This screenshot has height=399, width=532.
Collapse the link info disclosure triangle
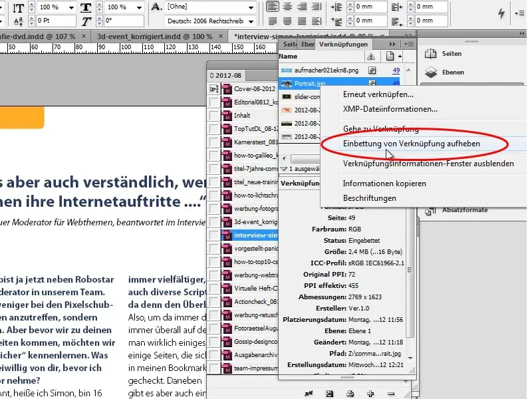pyautogui.click(x=284, y=169)
